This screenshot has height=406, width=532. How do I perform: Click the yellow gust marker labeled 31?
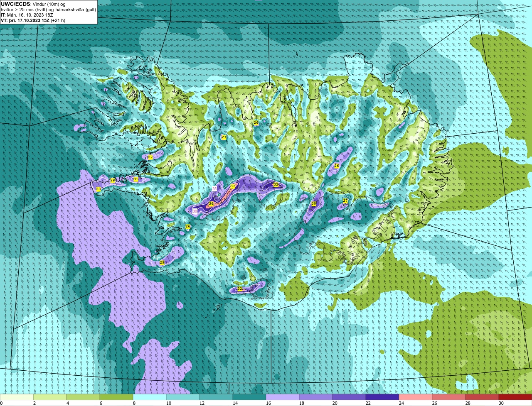(x=135, y=179)
